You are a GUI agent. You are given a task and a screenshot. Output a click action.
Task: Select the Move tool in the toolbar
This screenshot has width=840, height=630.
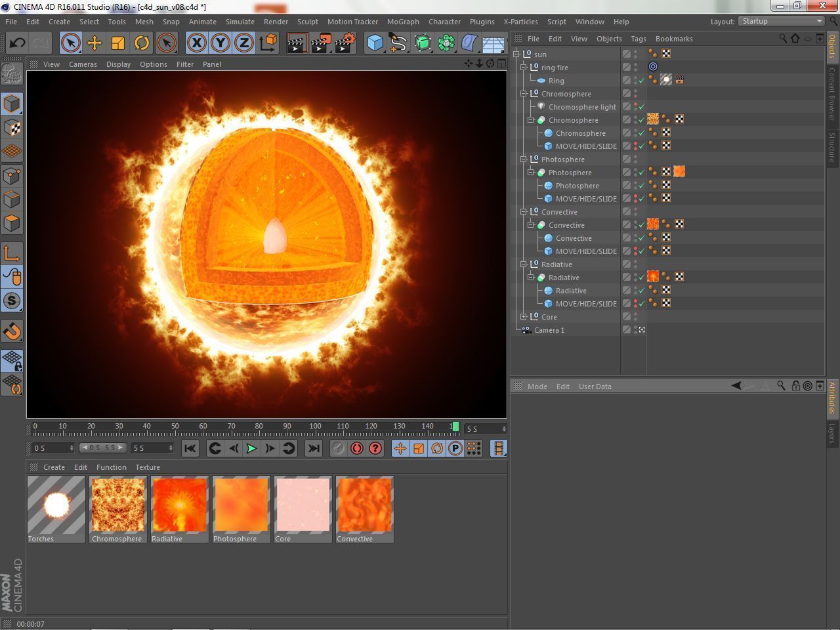click(x=94, y=43)
